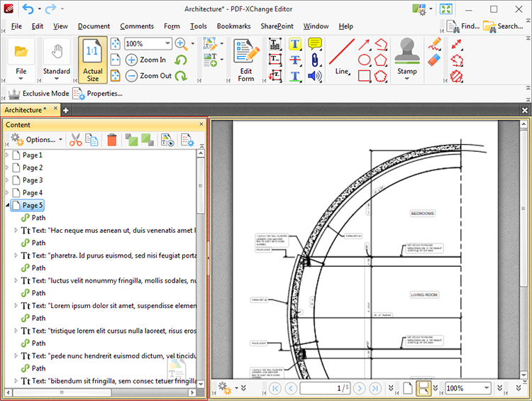Expand the Page 2 tree node
Viewport: 532px width, 401px height.
pos(7,167)
